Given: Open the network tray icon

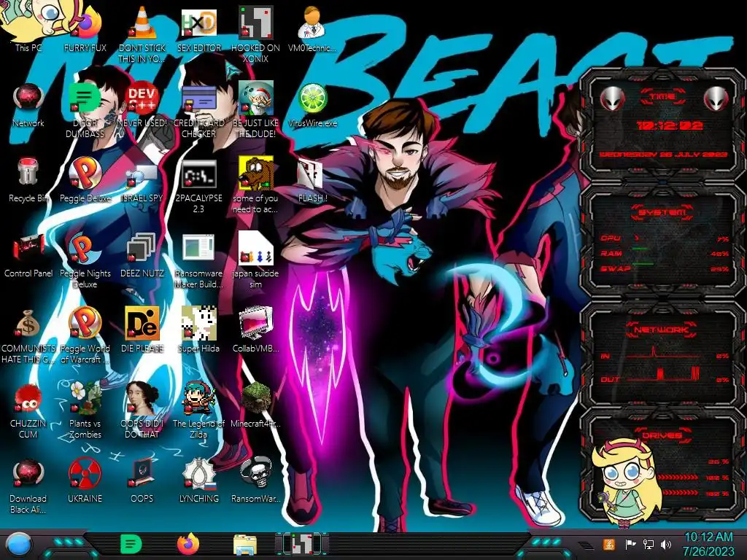Looking at the screenshot, I should click(649, 544).
